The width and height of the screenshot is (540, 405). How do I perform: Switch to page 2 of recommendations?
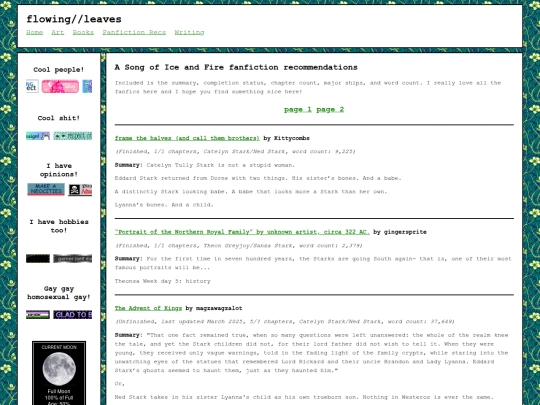click(330, 110)
